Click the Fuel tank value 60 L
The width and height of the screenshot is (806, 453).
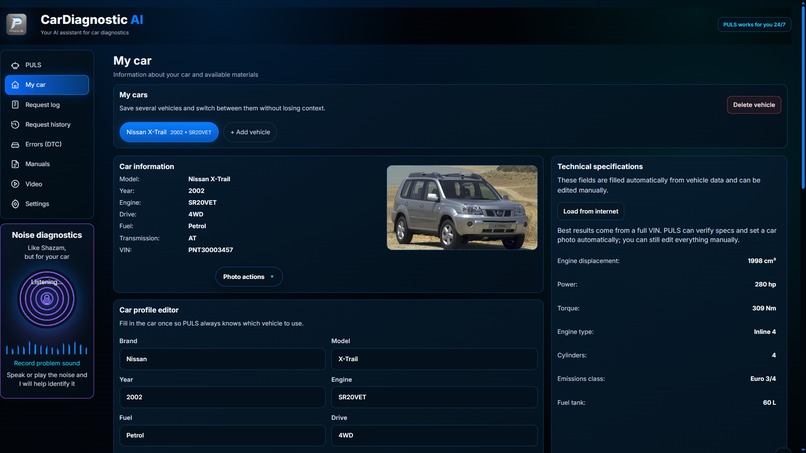tap(769, 403)
